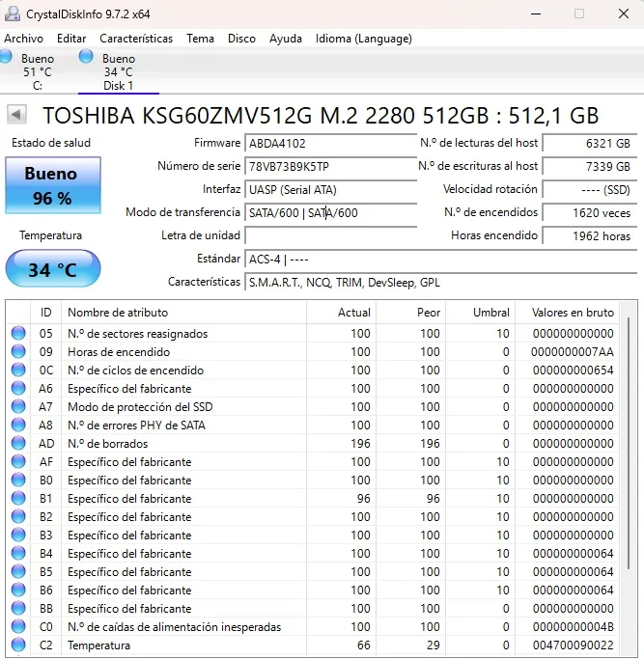
Task: Click raw value 004700090022 for Temperatura
Action: point(573,645)
